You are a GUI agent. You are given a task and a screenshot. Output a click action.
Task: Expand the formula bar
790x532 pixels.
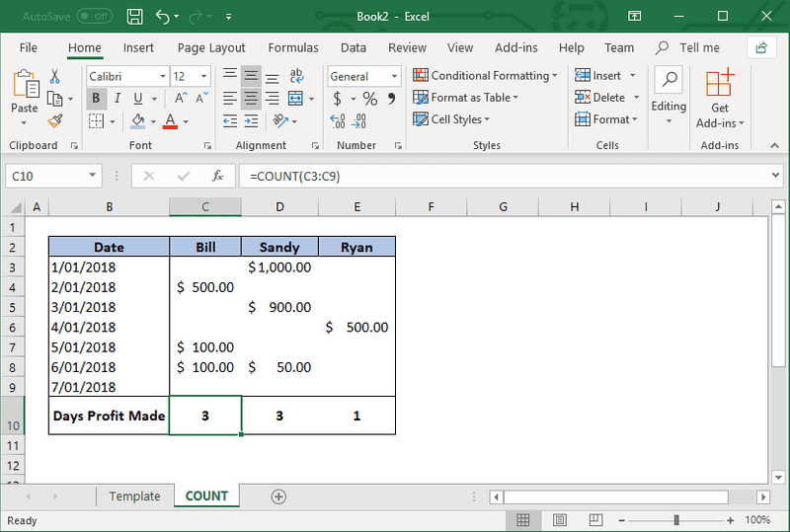[x=775, y=176]
